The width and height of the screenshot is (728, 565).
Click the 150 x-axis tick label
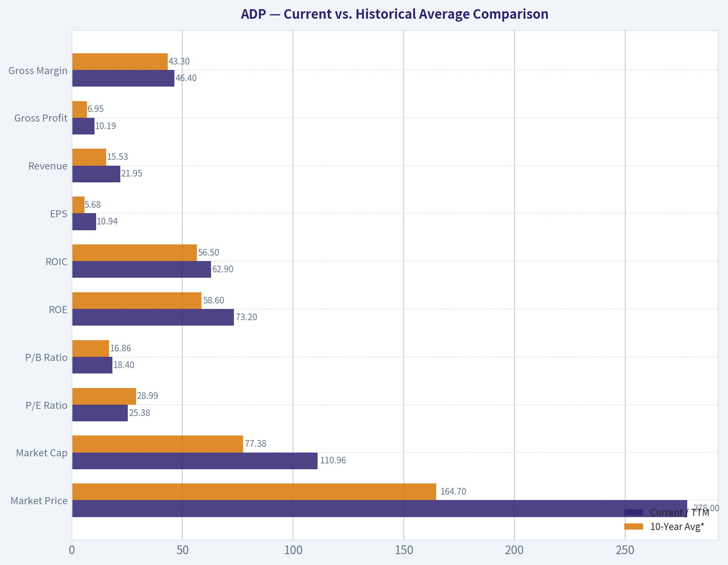pos(404,550)
